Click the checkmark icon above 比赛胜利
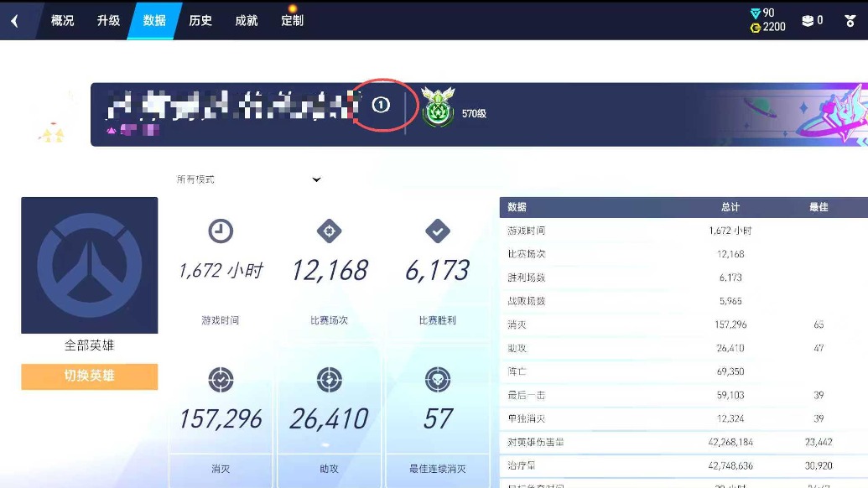Screen dimensions: 868x488 [x=437, y=233]
